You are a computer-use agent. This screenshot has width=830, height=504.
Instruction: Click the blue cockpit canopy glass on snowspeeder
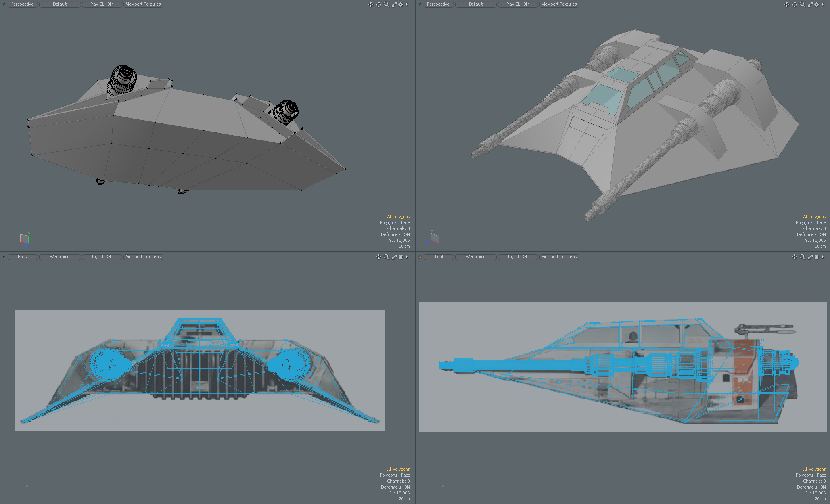[x=602, y=97]
